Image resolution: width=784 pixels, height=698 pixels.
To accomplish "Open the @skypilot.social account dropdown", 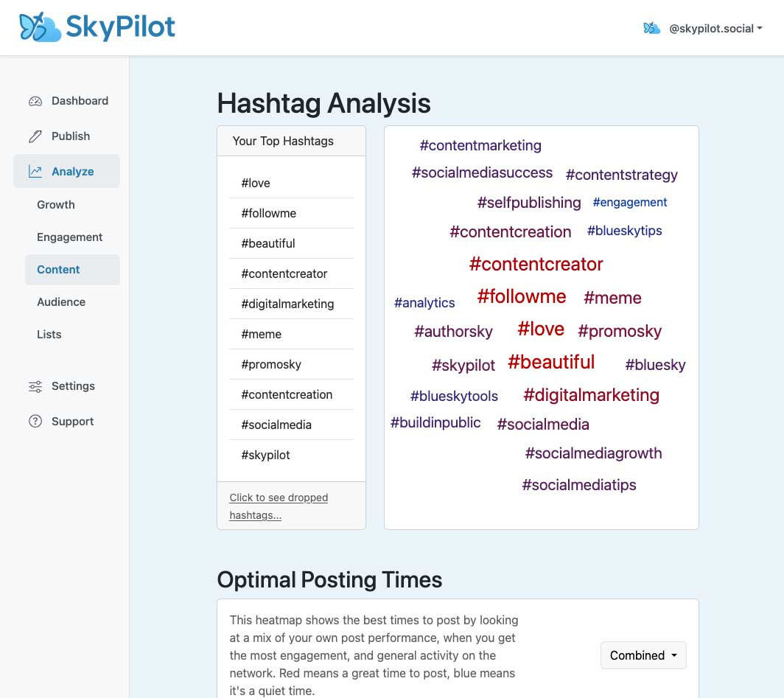I will [715, 29].
